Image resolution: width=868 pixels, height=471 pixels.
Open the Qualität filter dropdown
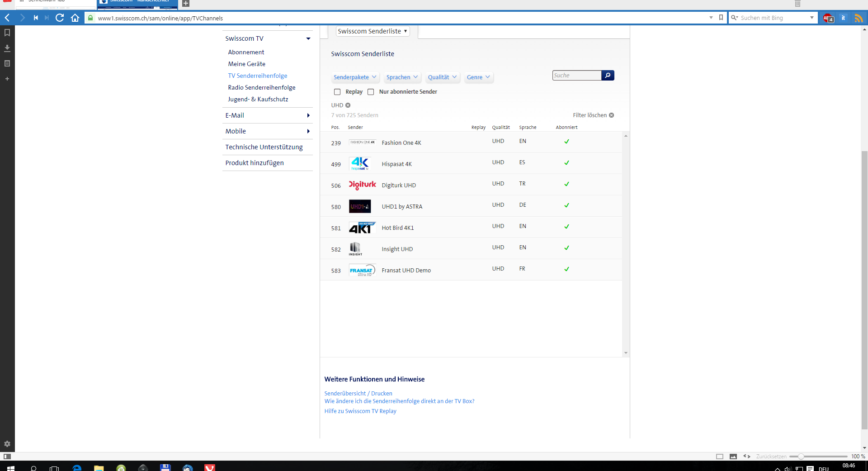442,77
